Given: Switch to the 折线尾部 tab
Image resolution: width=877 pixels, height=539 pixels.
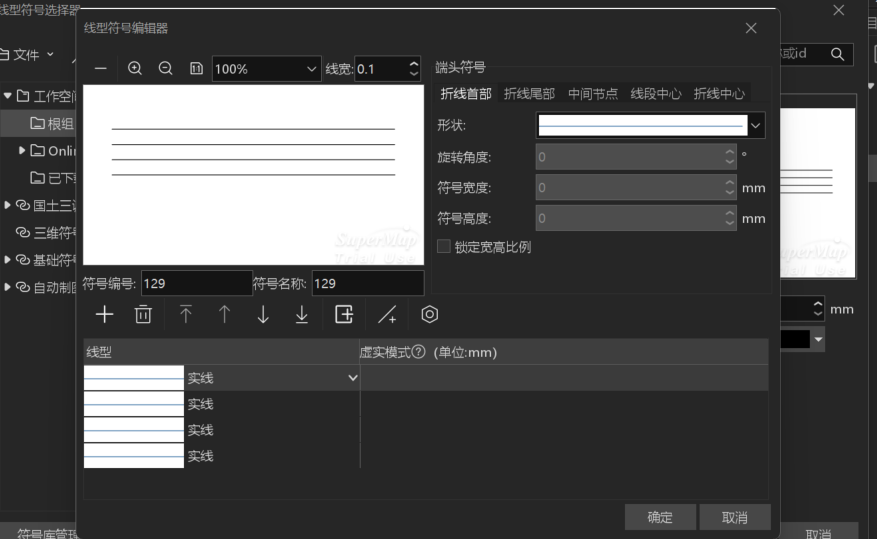Looking at the screenshot, I should coord(529,94).
